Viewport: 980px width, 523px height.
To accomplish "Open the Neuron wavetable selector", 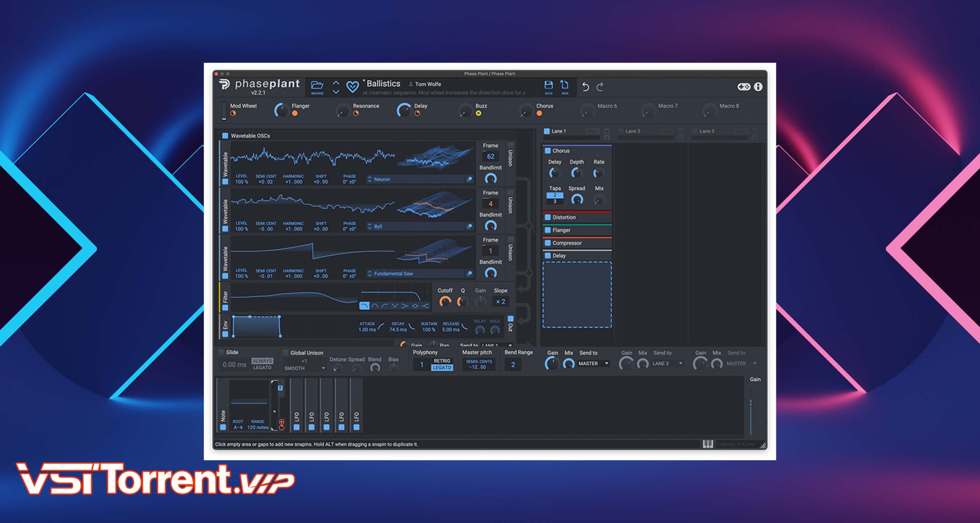I will (416, 179).
